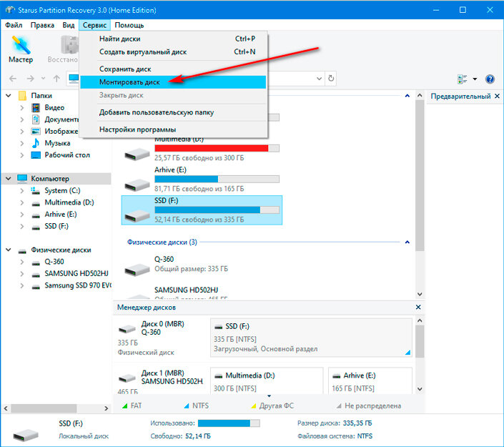Open the Правка menu
This screenshot has width=504, height=447.
(x=42, y=25)
